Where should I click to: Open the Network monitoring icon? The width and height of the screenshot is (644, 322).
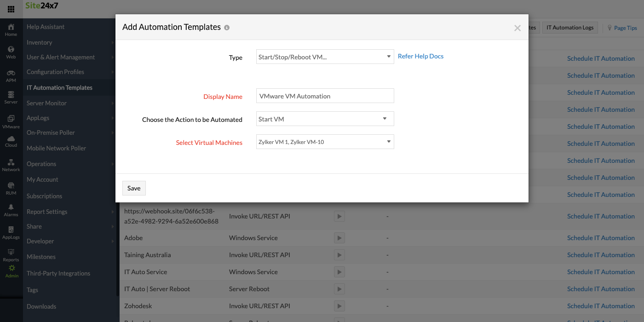11,164
